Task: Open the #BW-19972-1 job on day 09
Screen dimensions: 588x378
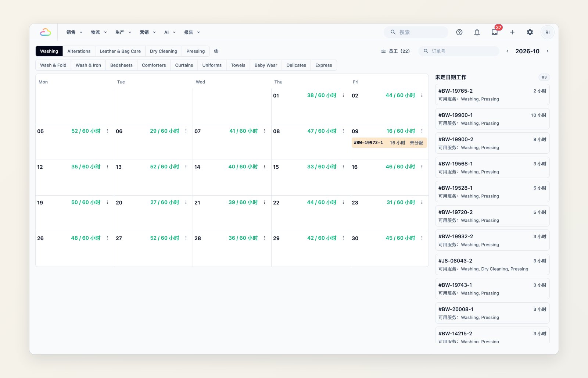Action: (x=389, y=143)
